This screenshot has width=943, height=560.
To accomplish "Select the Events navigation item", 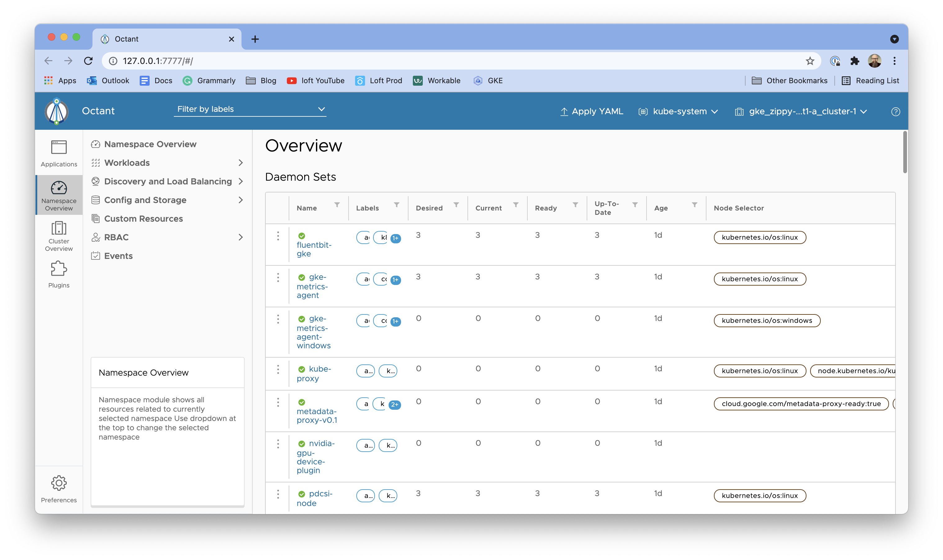I will 118,256.
